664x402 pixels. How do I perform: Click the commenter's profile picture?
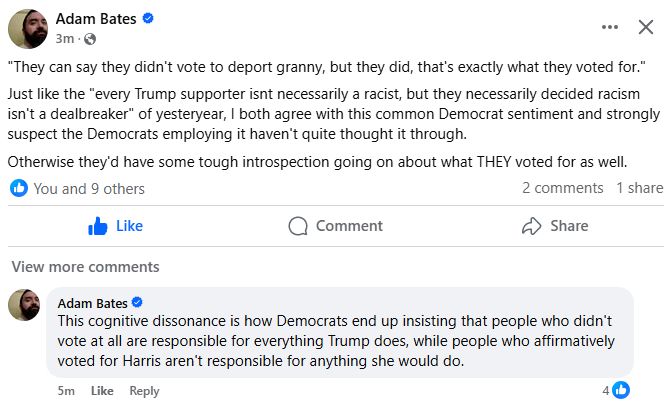pos(24,305)
